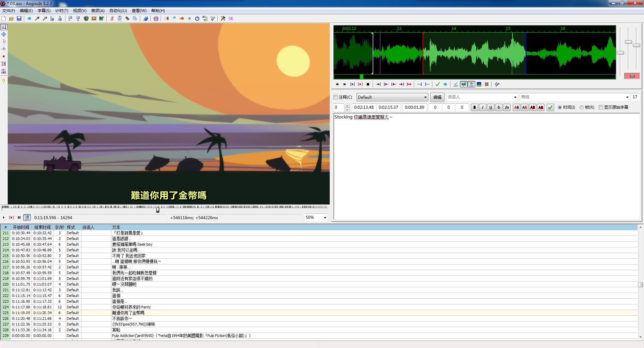Zoom video in with magnifier plus icon
644x348 pixels.
[37, 18]
